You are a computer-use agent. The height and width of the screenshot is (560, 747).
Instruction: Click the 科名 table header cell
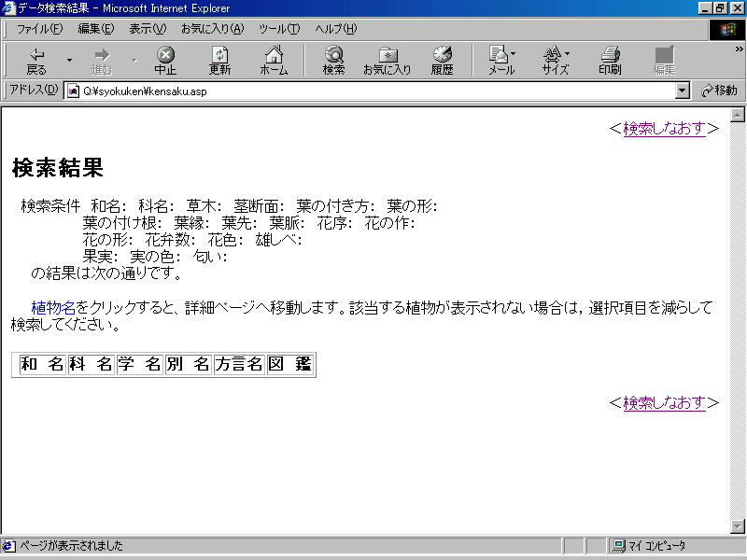point(91,364)
